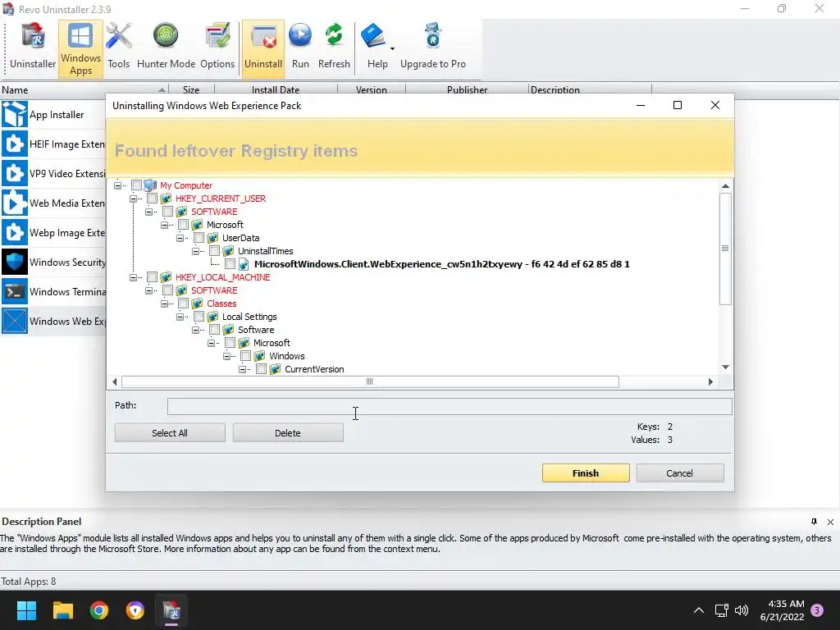Open the Uninstaller module

click(x=33, y=47)
